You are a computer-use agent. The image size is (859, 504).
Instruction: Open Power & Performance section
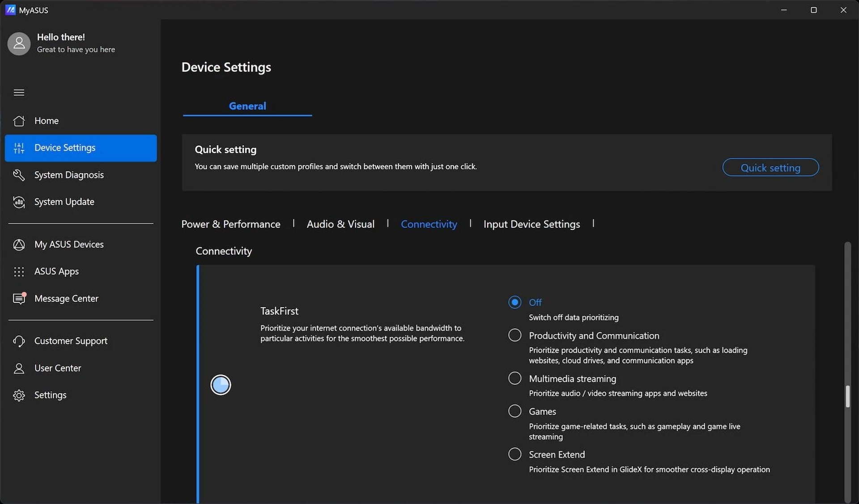(231, 224)
